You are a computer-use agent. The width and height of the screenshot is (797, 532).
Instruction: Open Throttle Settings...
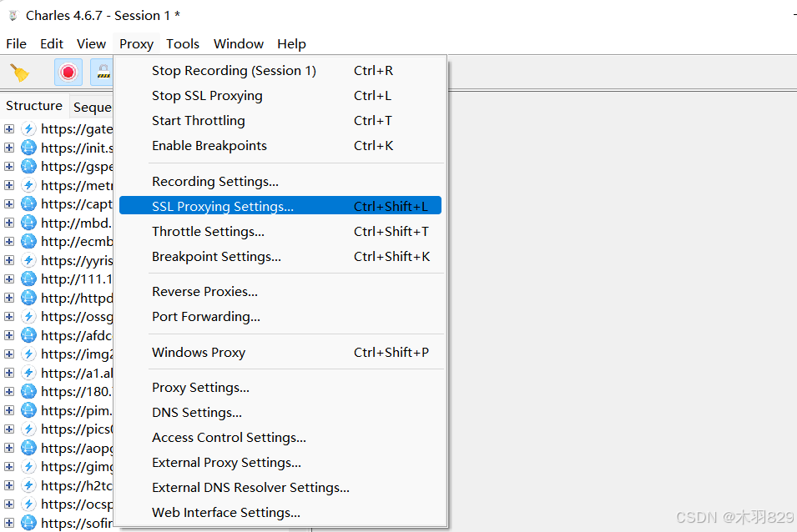(x=280, y=232)
